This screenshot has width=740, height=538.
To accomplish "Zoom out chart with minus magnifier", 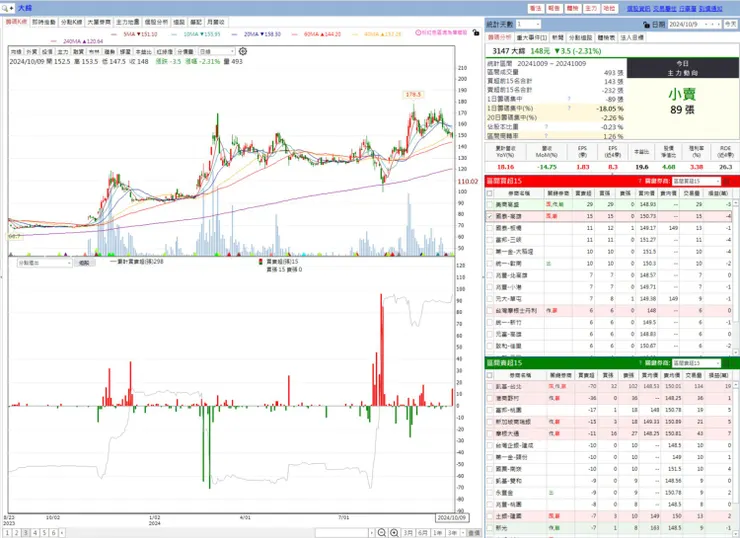I will [382, 532].
